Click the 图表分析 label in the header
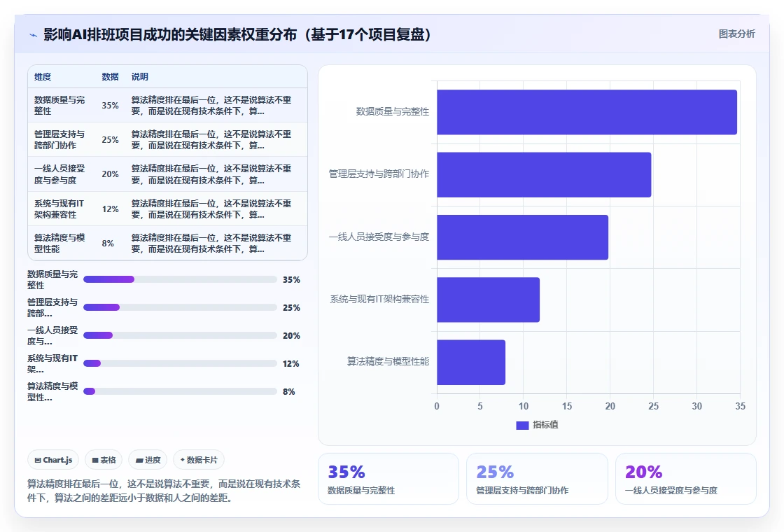This screenshot has width=784, height=532. point(736,34)
